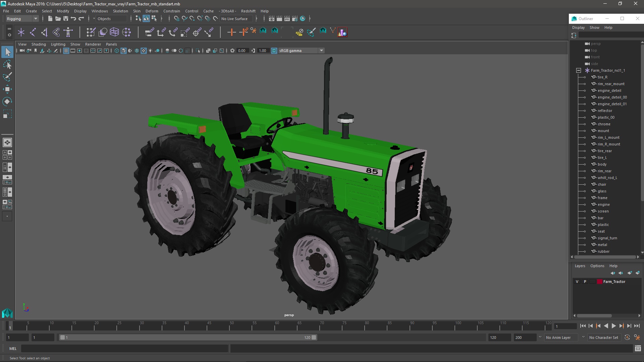The width and height of the screenshot is (644, 362).
Task: Click the Create Locator star icon on shelf
Action: [21, 32]
